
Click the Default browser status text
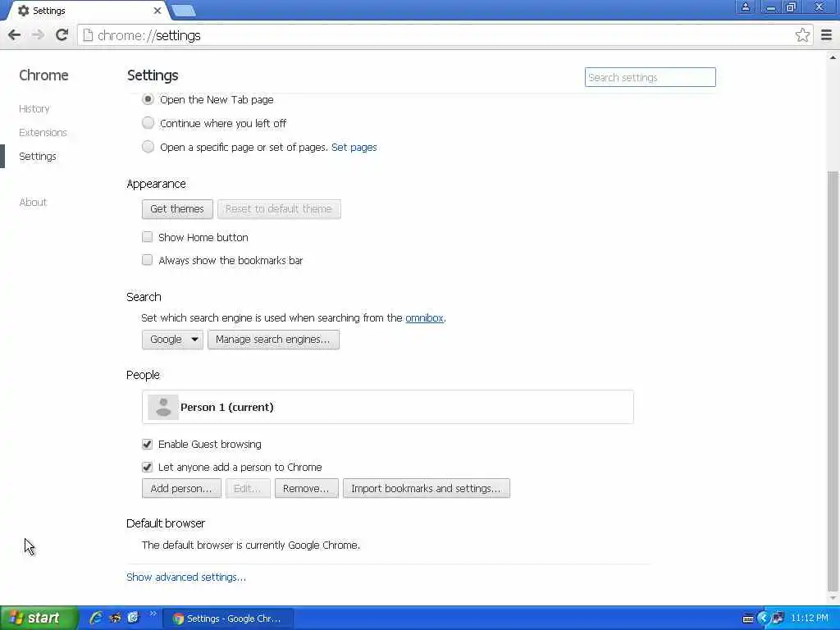click(x=251, y=546)
